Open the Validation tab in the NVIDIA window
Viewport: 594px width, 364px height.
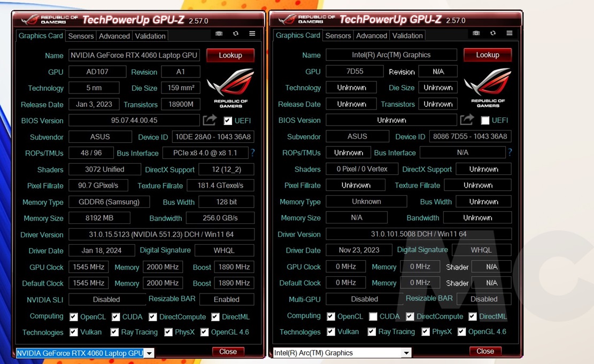[x=150, y=36]
